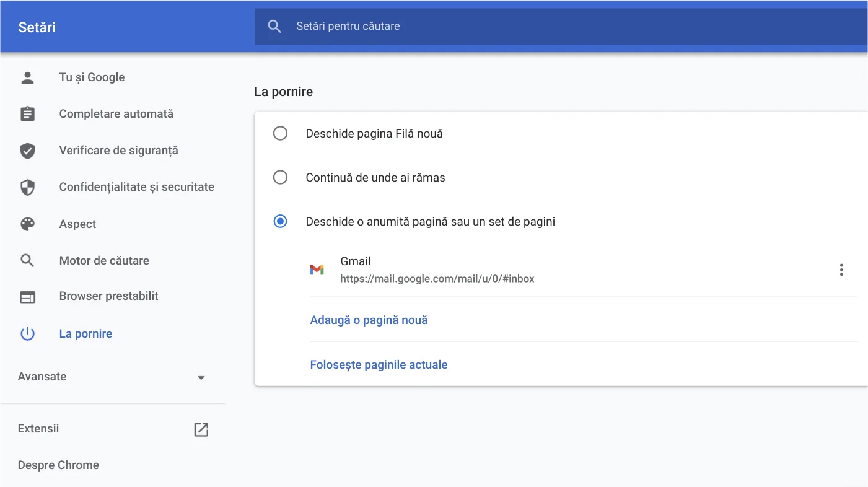Click the La pornire power icon

(x=27, y=333)
